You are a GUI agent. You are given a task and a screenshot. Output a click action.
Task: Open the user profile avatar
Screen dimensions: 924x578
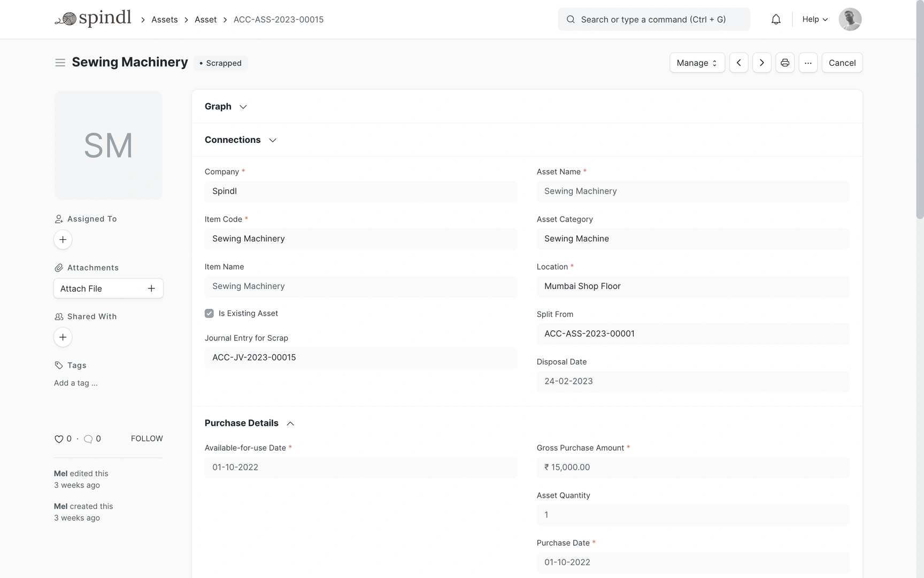[850, 19]
